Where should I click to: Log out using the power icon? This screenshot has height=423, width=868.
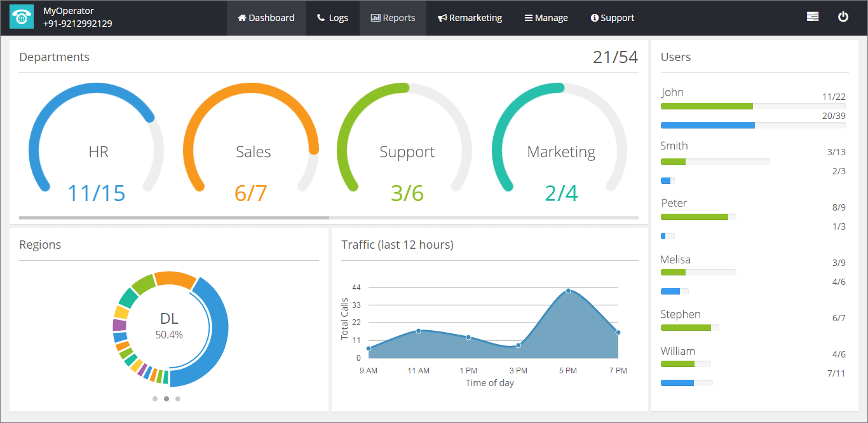pyautogui.click(x=843, y=16)
